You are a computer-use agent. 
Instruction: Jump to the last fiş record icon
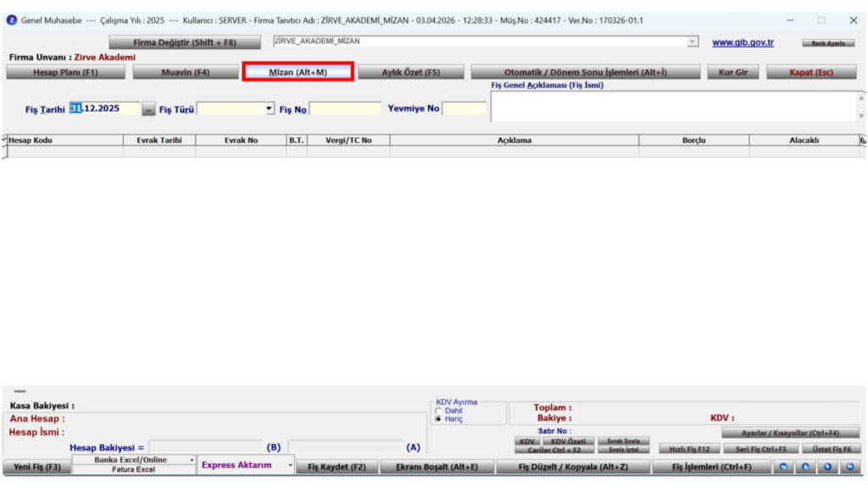[x=849, y=467]
